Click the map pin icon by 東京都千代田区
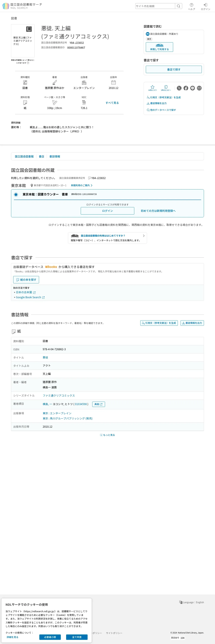This screenshot has width=215, height=644. point(32,186)
